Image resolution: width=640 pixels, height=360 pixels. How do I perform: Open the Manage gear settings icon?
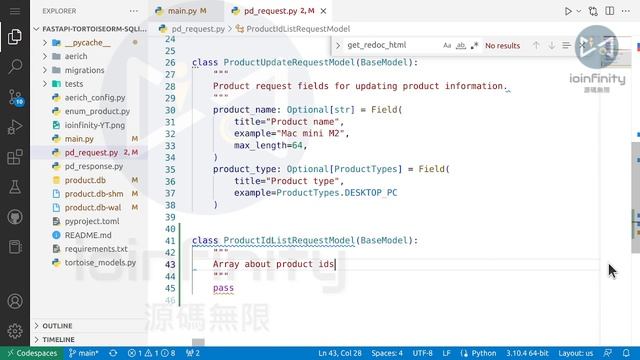pyautogui.click(x=15, y=331)
